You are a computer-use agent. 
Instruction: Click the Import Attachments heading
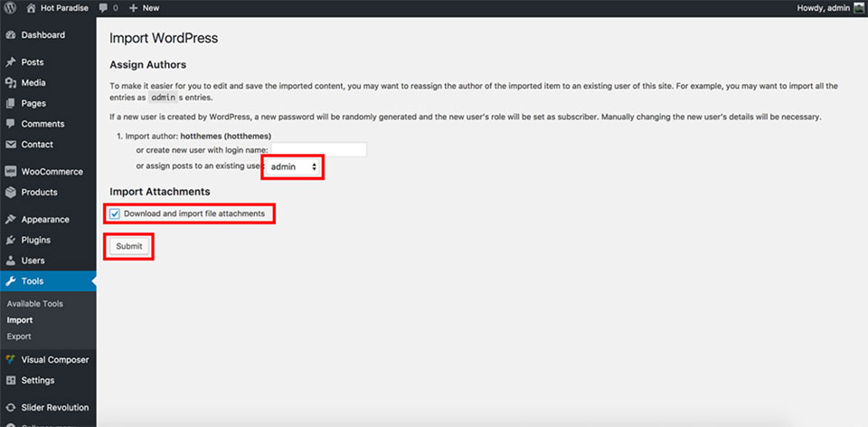[x=160, y=192]
